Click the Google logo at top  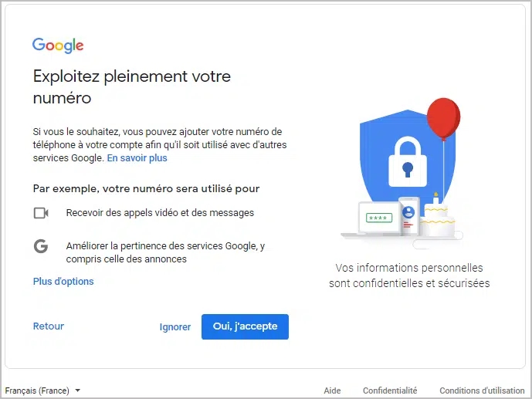pyautogui.click(x=58, y=46)
